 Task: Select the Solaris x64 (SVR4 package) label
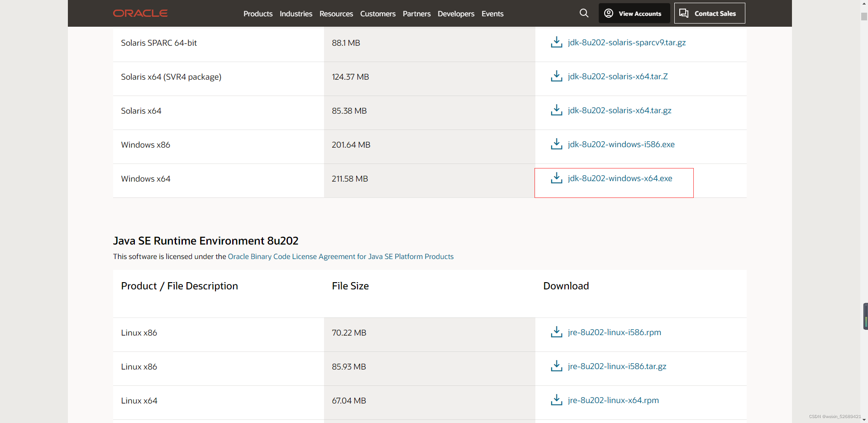171,77
